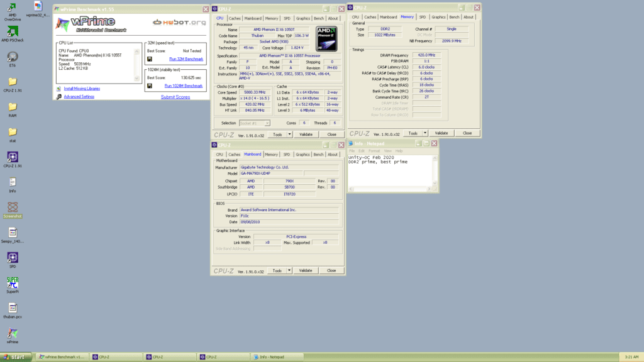The width and height of the screenshot is (644, 362).
Task: Click the Notepad horizontal scrollbar
Action: 390,189
